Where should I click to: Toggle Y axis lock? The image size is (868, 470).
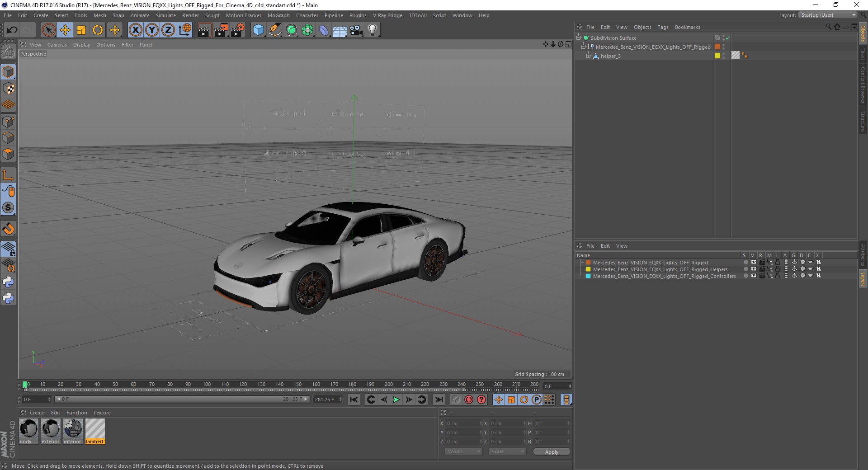(x=152, y=30)
